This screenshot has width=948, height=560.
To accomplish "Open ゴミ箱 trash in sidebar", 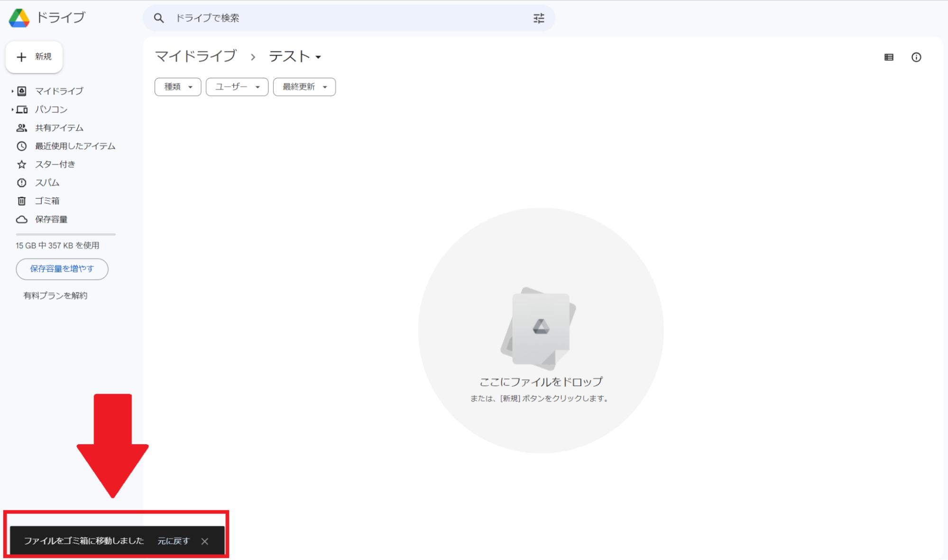I will coord(47,201).
